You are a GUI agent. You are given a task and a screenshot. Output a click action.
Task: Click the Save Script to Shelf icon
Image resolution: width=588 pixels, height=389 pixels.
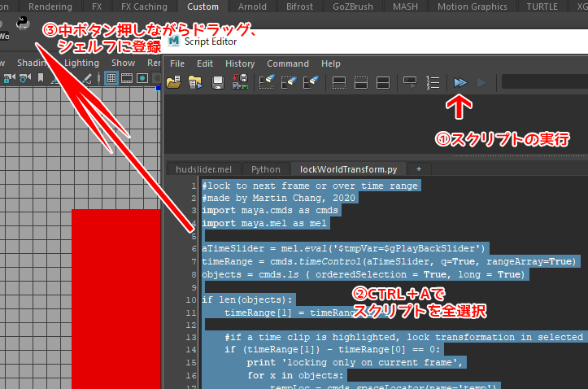point(240,82)
